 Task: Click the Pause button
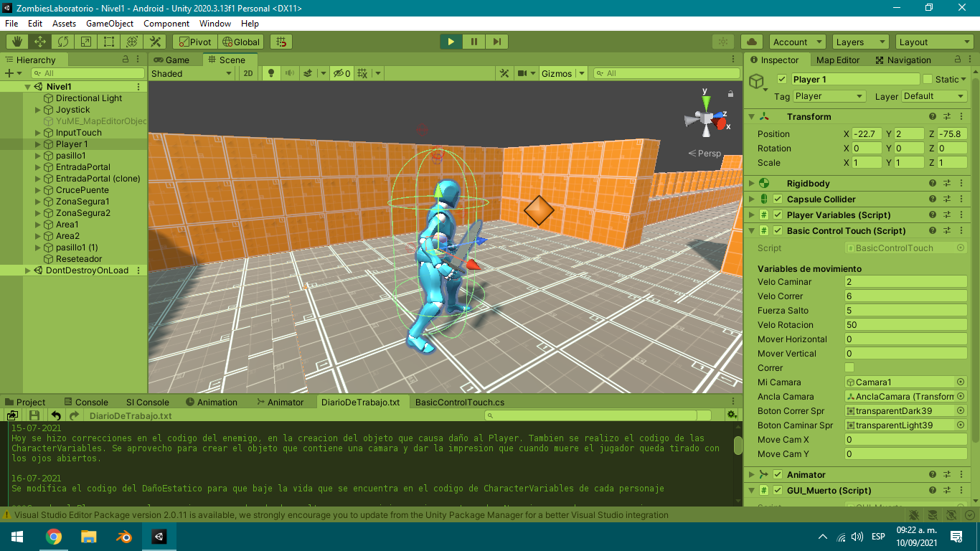(x=473, y=42)
